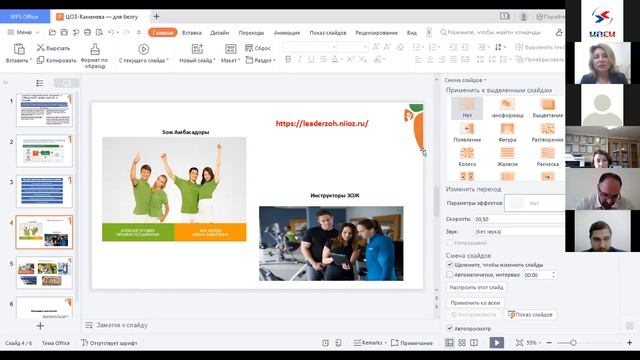This screenshot has height=360, width=640.
Task: Click the Вырезать (Cut) scissors button
Action: pos(53,48)
